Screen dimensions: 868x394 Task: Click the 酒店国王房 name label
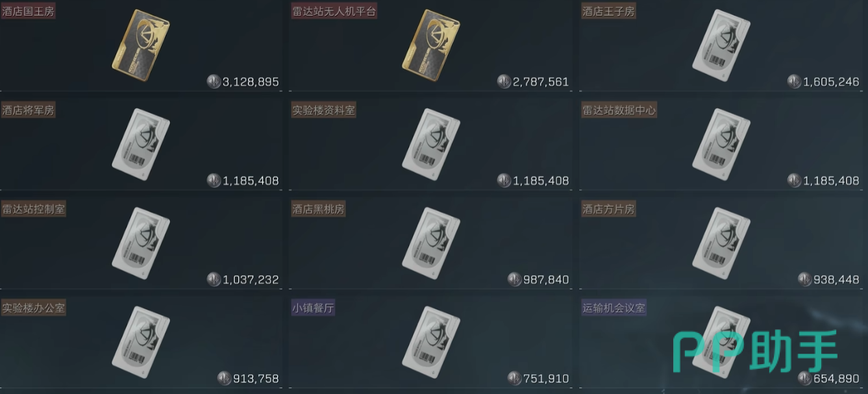(28, 11)
